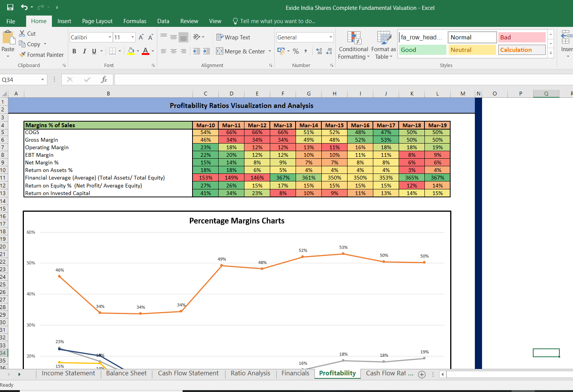Apply the yellow fill color
Viewport: 573px width, 392px height.
tap(131, 51)
